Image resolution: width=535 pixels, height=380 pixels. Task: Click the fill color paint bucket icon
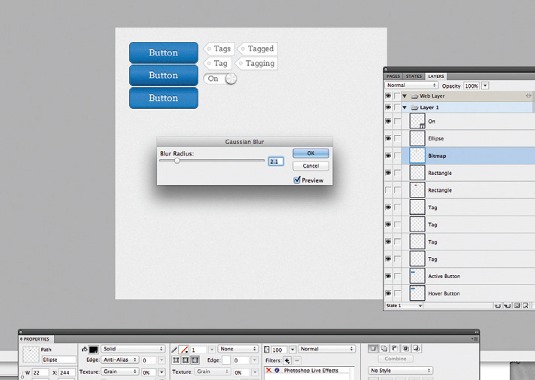[85, 349]
